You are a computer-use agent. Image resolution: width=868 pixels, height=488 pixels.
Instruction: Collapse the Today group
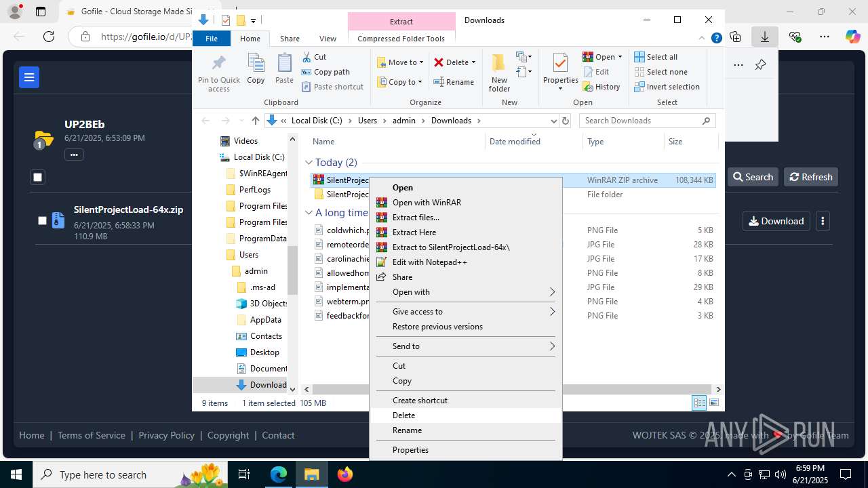click(x=309, y=163)
